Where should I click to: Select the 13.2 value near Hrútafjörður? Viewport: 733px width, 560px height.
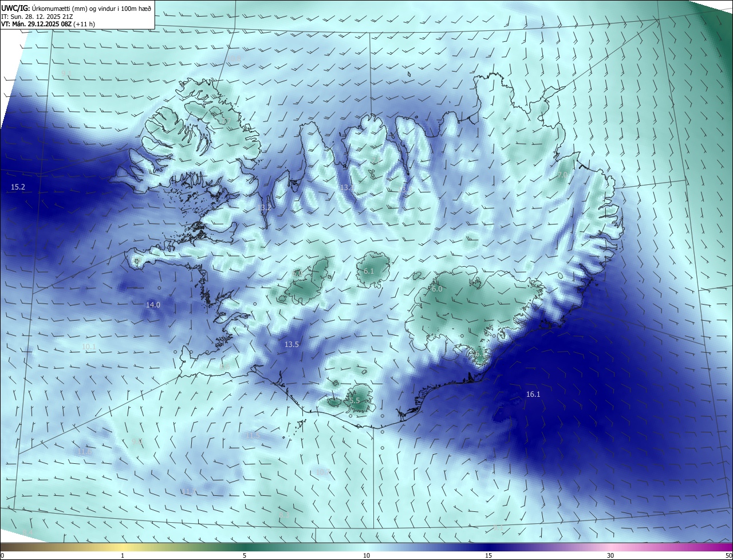coord(264,208)
